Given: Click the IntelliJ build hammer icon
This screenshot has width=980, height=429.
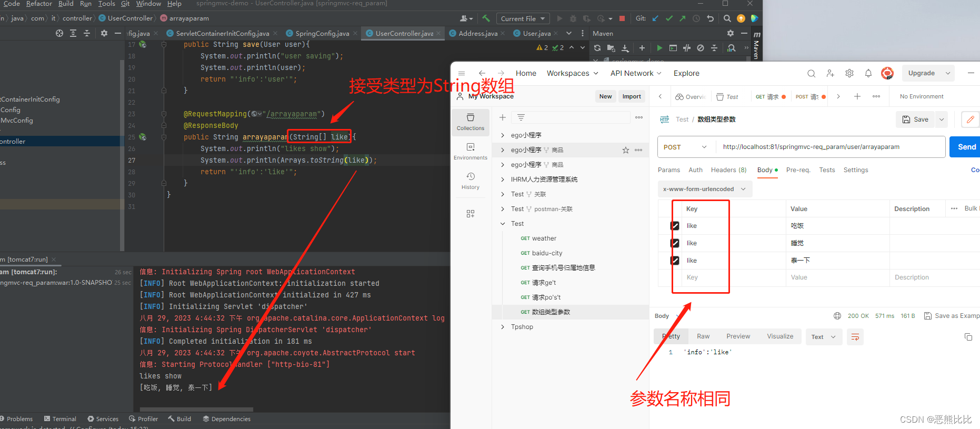Looking at the screenshot, I should point(486,18).
